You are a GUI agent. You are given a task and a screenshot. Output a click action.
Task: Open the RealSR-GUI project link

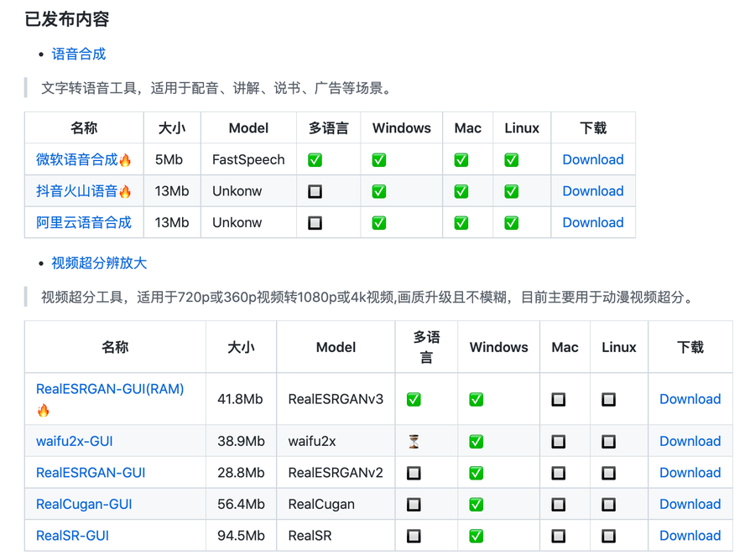[x=72, y=536]
